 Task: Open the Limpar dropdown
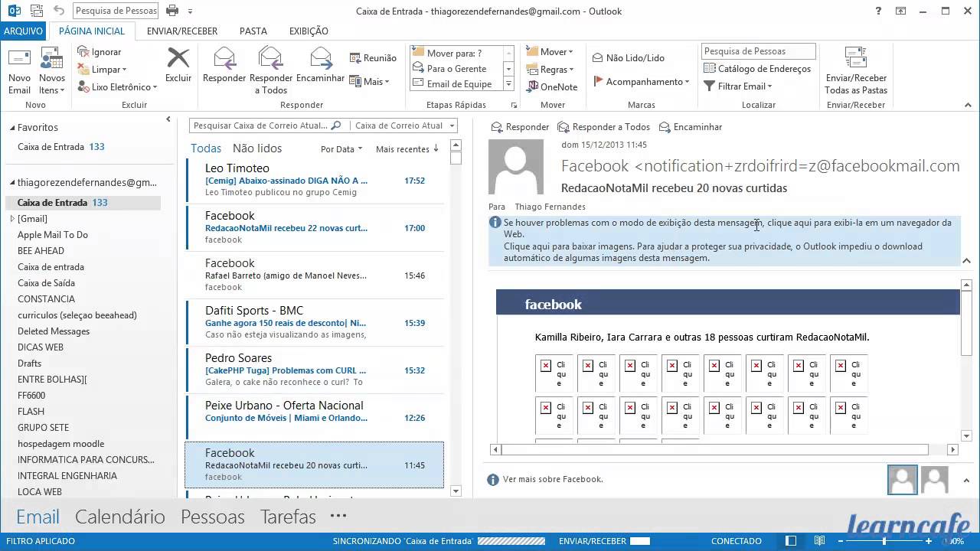[102, 70]
